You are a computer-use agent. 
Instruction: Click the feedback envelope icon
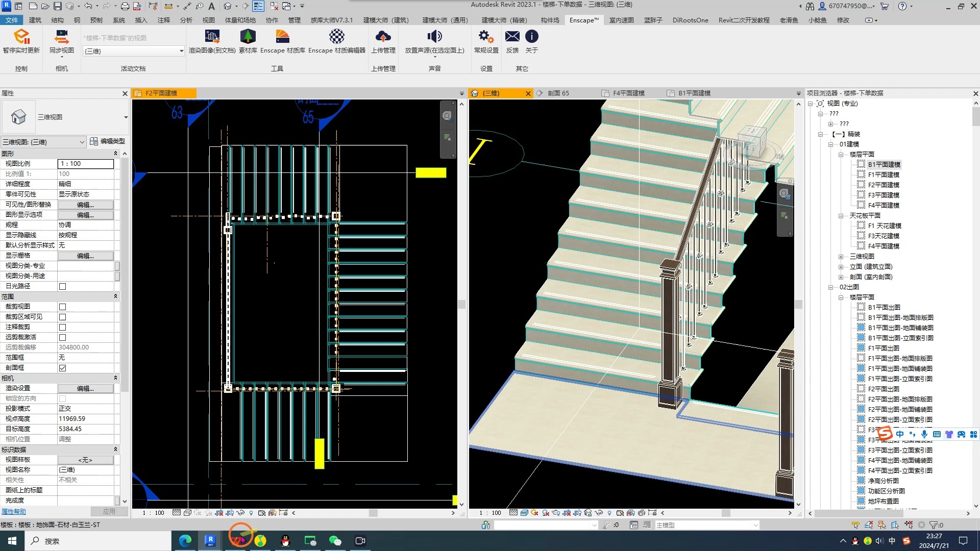(512, 37)
